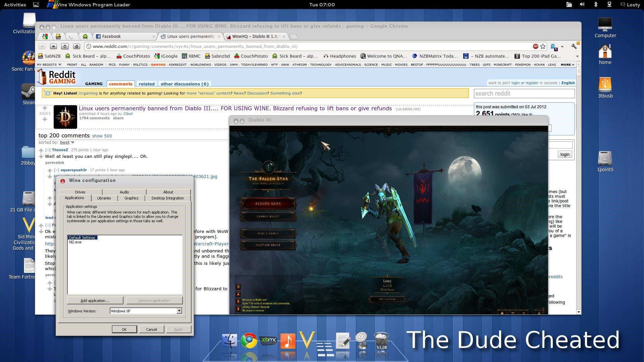
Task: Open Diablo III chat settings gear
Action: [x=238, y=287]
